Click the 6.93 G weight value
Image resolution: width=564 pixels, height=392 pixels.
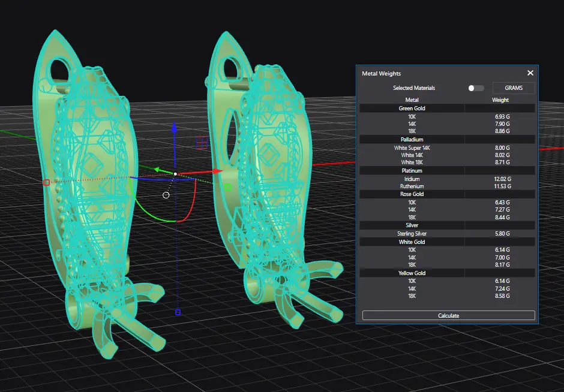(502, 117)
